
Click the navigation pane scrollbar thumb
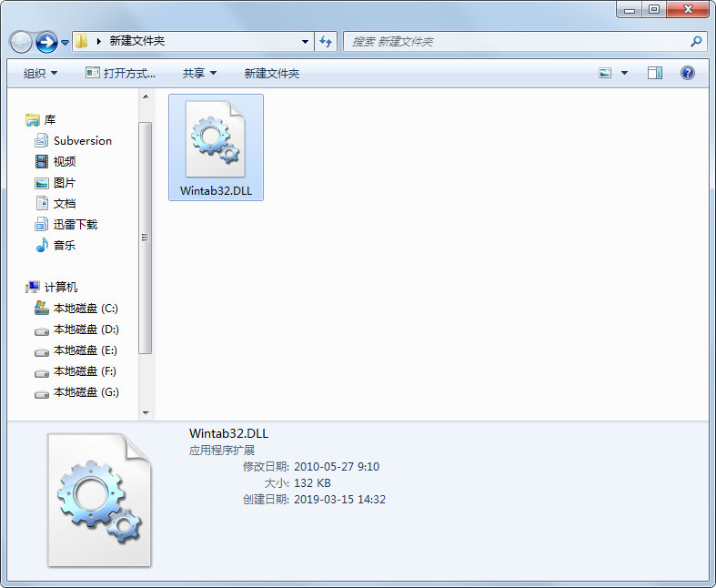(x=146, y=238)
